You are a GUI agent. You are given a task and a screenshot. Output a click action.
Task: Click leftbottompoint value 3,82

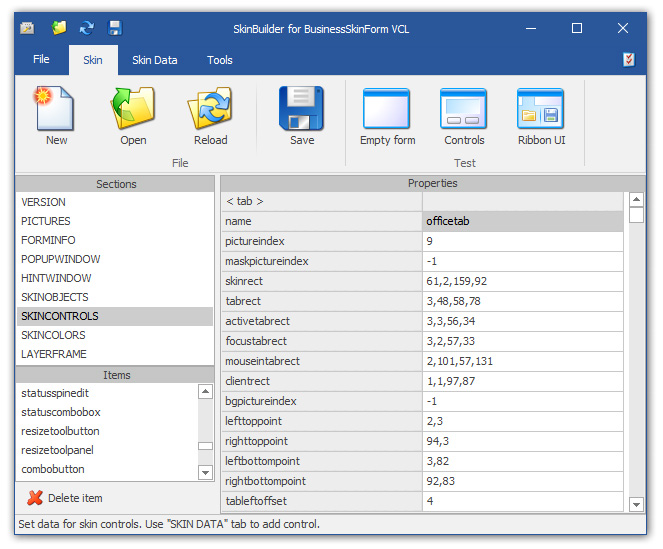(x=523, y=461)
